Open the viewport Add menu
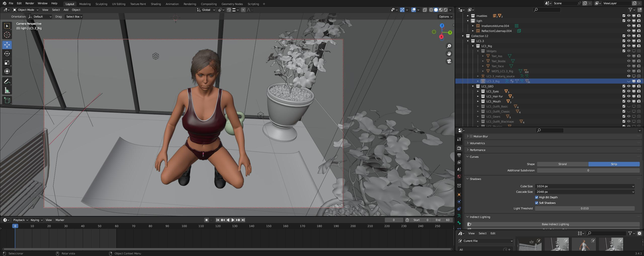Screen dimensions: 644x256 tap(66, 10)
